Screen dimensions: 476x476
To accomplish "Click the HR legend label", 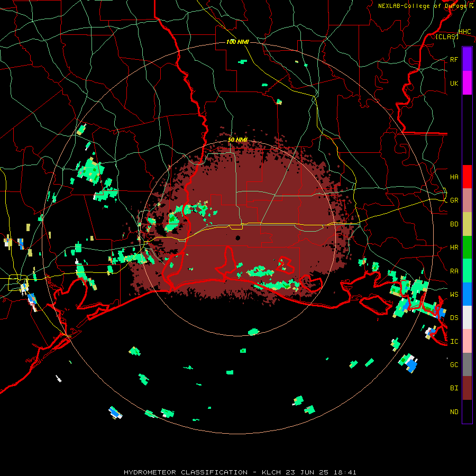I will (454, 248).
